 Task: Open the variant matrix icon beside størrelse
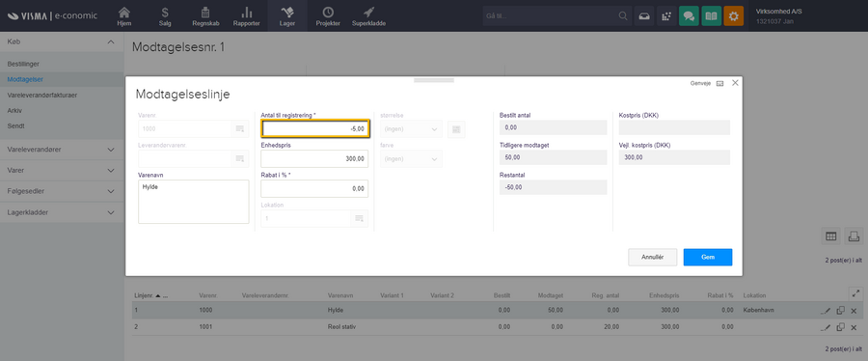click(x=456, y=129)
